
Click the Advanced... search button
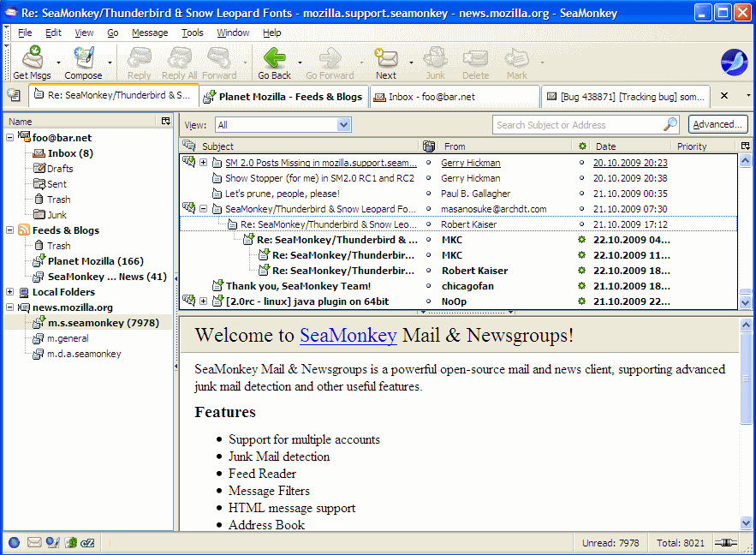click(x=717, y=125)
